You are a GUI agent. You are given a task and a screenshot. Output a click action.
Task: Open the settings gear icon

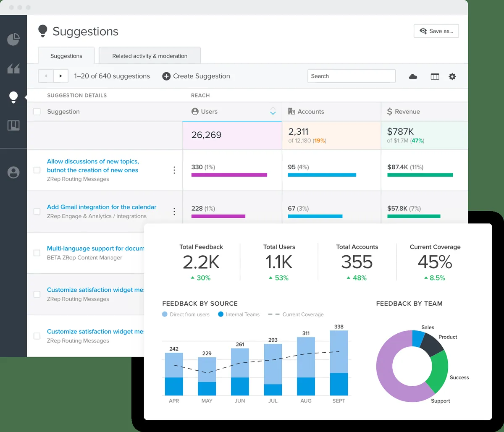coord(452,76)
